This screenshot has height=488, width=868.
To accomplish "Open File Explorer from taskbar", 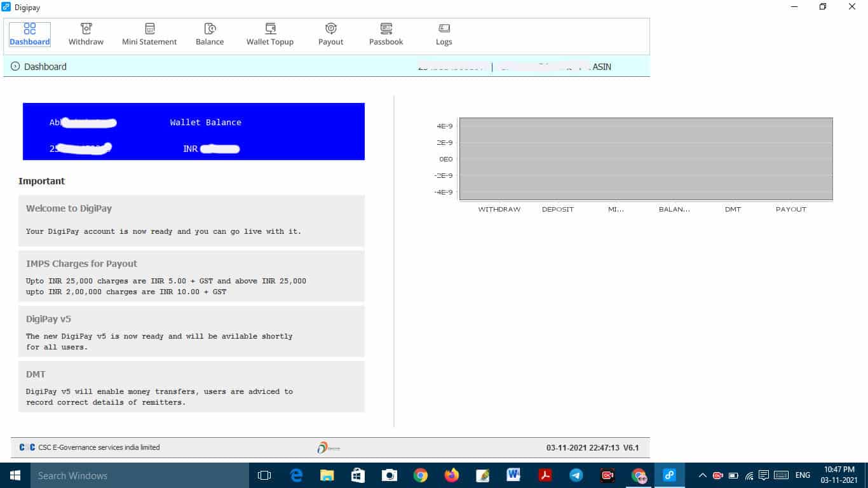I will pyautogui.click(x=327, y=475).
